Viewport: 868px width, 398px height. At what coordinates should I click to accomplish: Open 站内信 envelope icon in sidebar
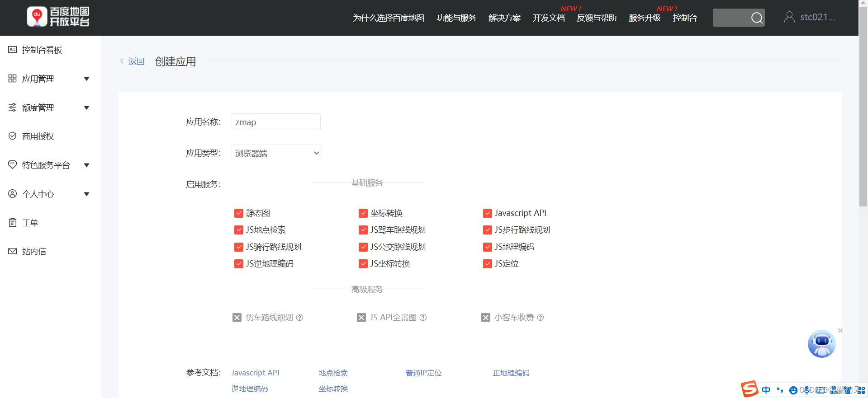[x=13, y=251]
